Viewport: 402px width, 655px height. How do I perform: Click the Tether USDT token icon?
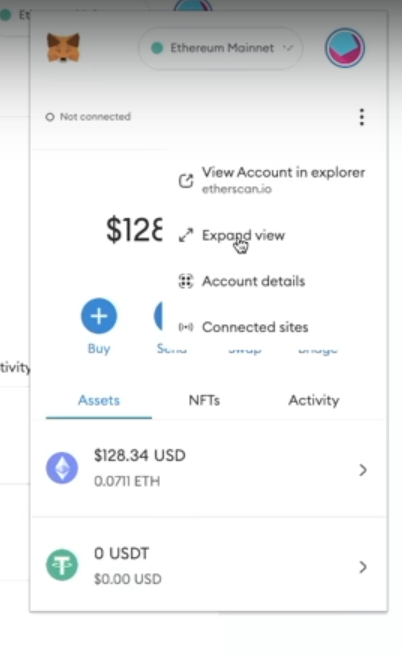[x=62, y=565]
